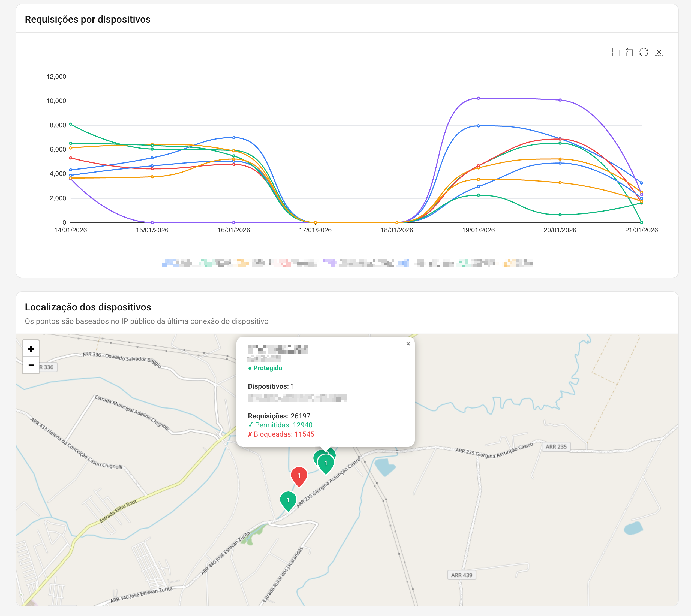Image resolution: width=691 pixels, height=616 pixels.
Task: Click purple peak data point on 19/01/2026
Action: pyautogui.click(x=478, y=98)
